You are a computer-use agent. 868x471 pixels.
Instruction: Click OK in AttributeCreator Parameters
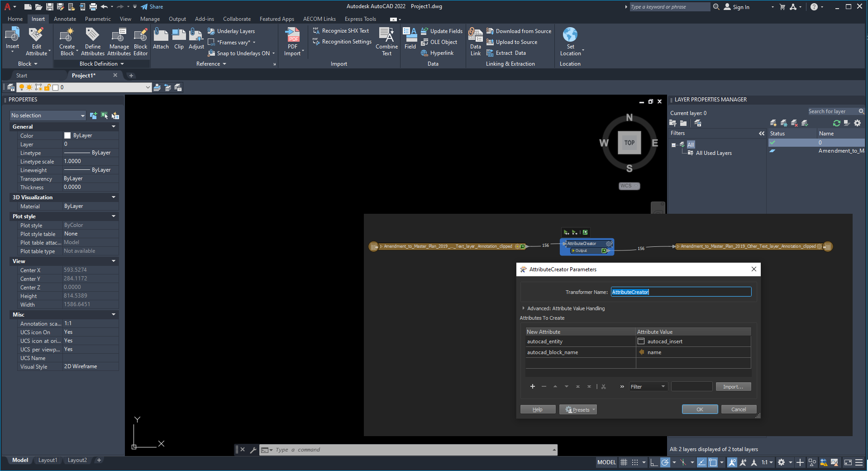click(700, 409)
